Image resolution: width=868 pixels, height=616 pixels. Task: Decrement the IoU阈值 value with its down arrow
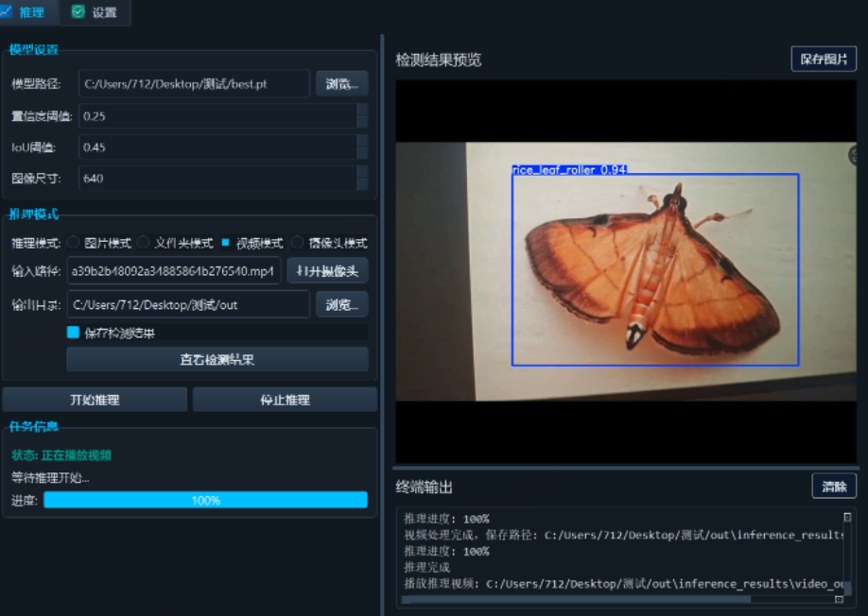[x=360, y=151]
